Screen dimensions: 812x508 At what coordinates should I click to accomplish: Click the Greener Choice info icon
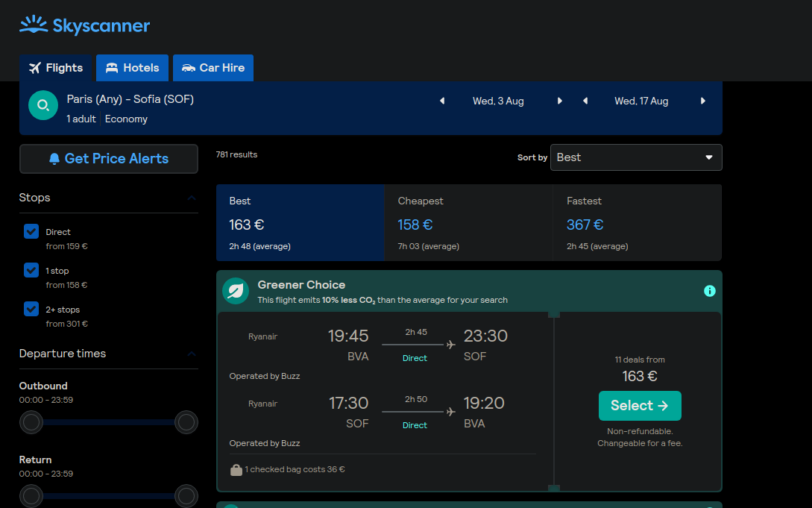point(709,291)
